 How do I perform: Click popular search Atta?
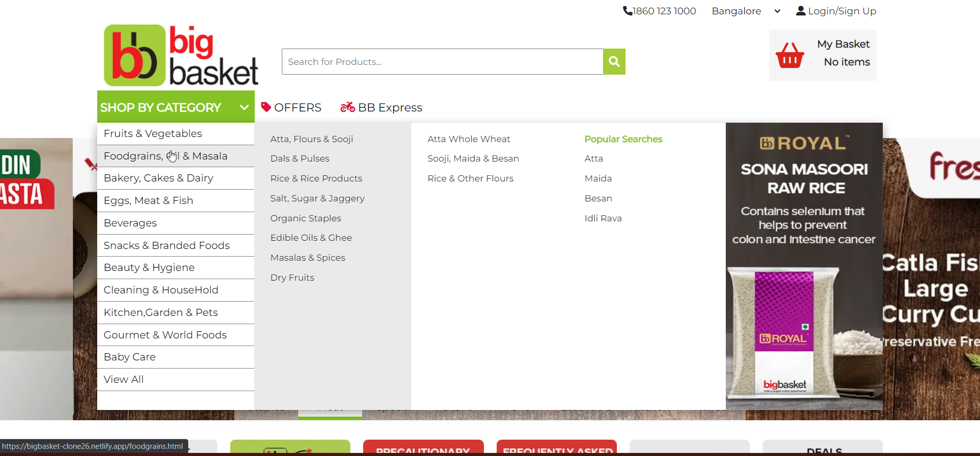(593, 158)
